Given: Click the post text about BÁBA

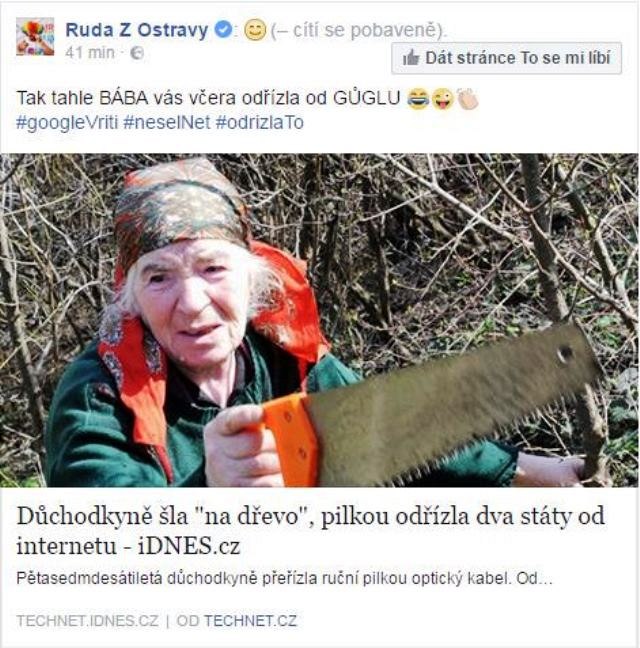Looking at the screenshot, I should coord(208,99).
